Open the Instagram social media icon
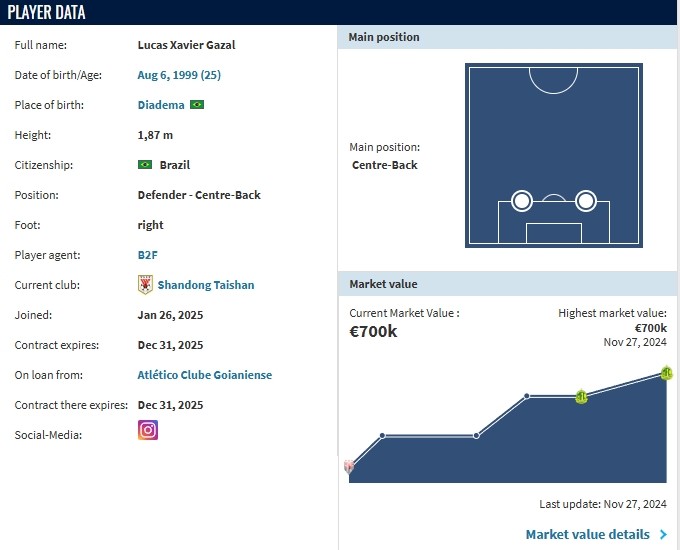The height and width of the screenshot is (550, 680). tap(147, 430)
